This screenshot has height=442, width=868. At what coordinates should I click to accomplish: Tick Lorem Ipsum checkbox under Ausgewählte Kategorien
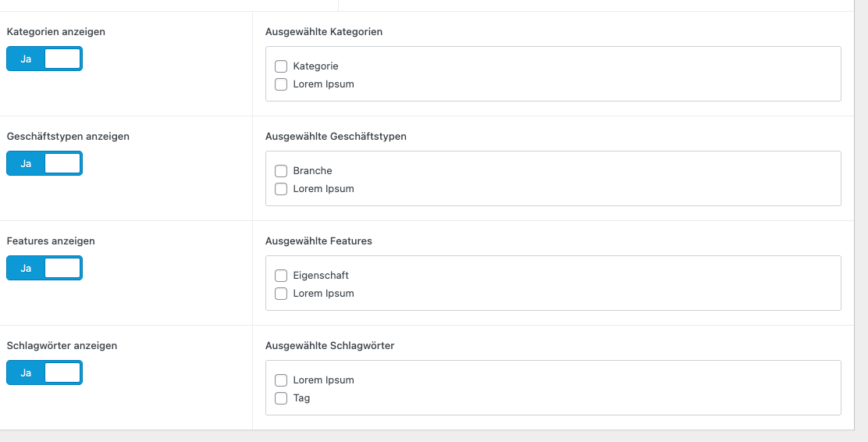point(282,84)
